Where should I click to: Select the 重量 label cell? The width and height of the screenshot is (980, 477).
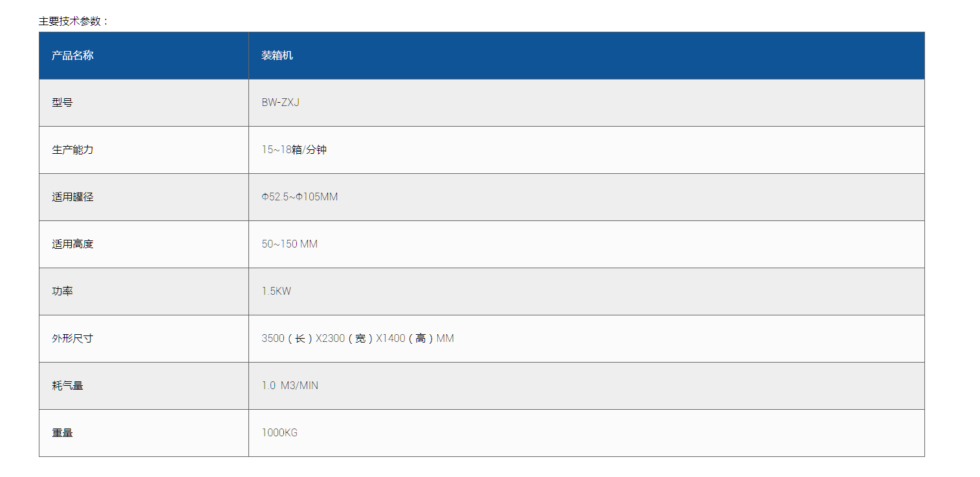click(x=62, y=433)
